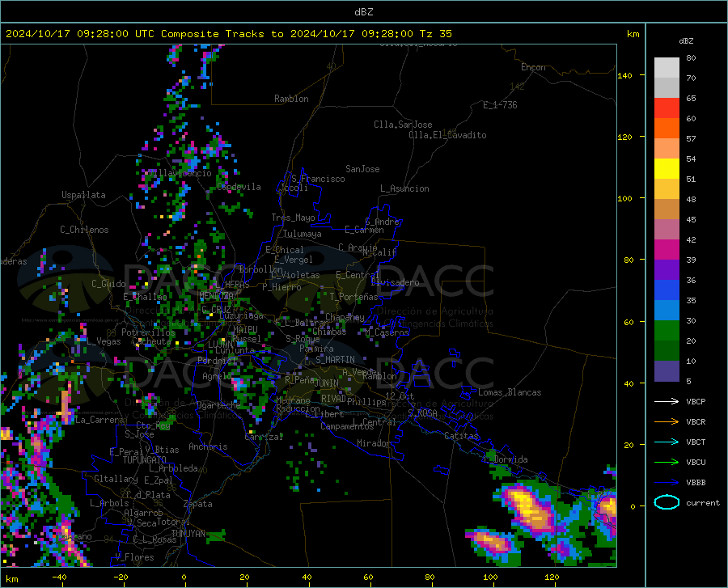Select the light gray 70–80 dBZ legend swatch
The width and height of the screenshot is (728, 588).
(667, 68)
